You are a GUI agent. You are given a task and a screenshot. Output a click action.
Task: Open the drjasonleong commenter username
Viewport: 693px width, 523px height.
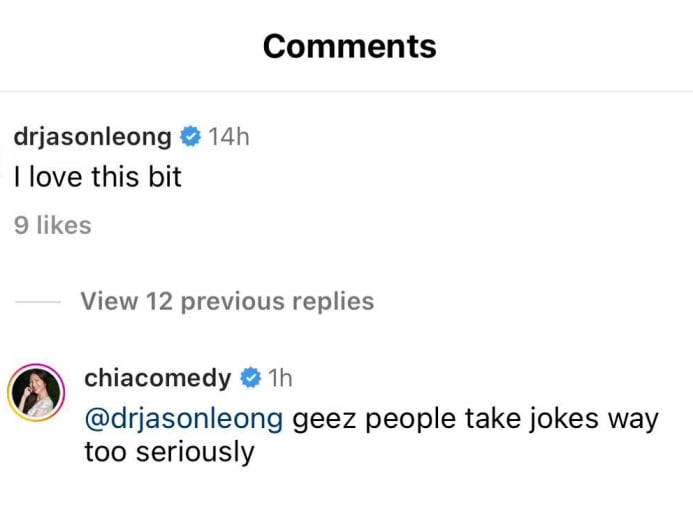[93, 137]
